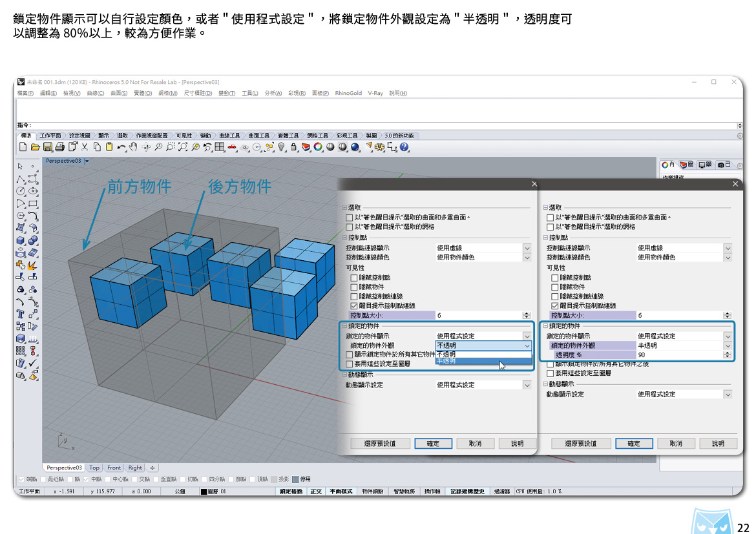Click the Print icon in the toolbar
This screenshot has width=756, height=534.
tap(60, 147)
